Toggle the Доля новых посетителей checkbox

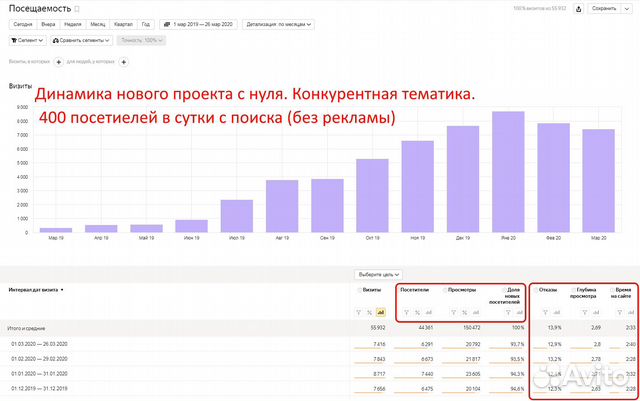[504, 290]
